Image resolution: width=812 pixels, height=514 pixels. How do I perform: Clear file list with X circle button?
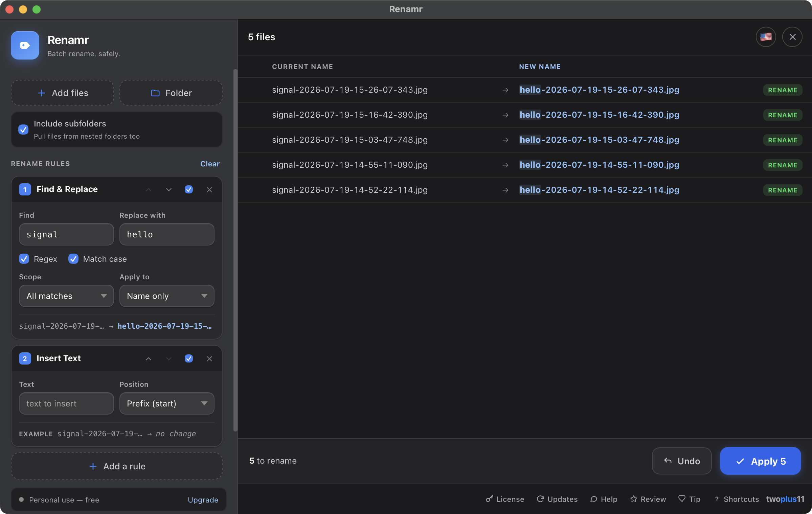click(792, 37)
